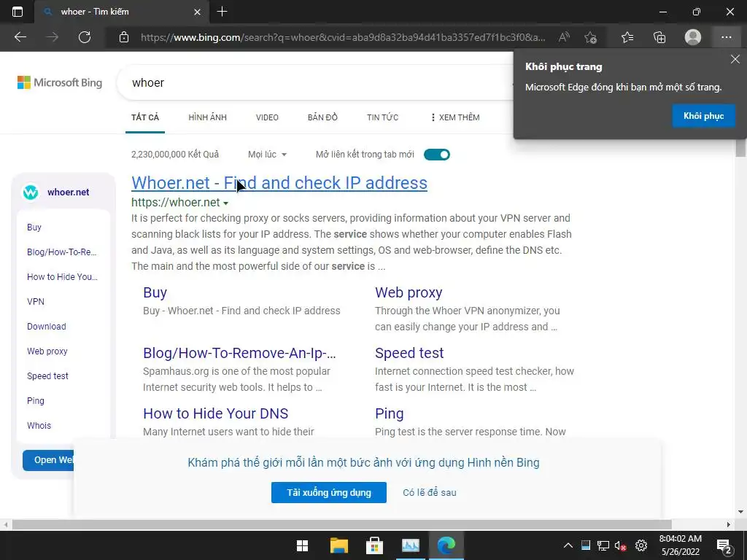Open the Favorites list
This screenshot has width=747, height=560.
click(x=627, y=37)
